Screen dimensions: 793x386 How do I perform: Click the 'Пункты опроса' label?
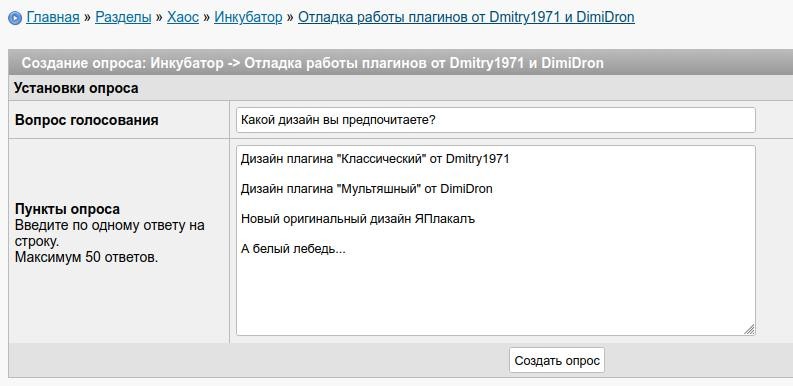(x=67, y=209)
